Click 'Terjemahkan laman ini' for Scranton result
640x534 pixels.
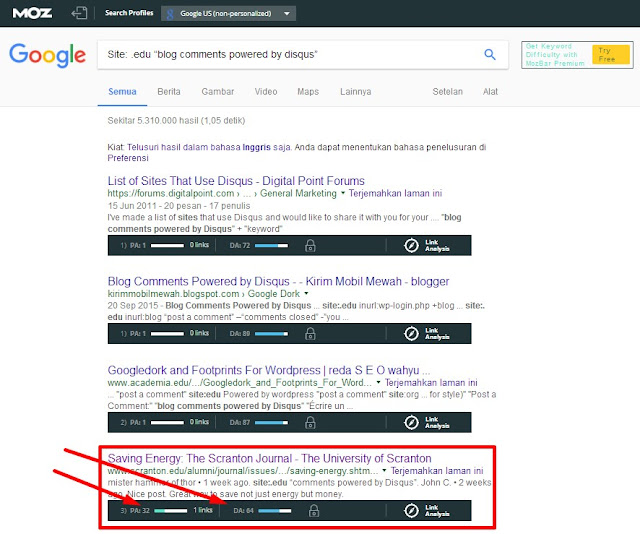point(437,471)
